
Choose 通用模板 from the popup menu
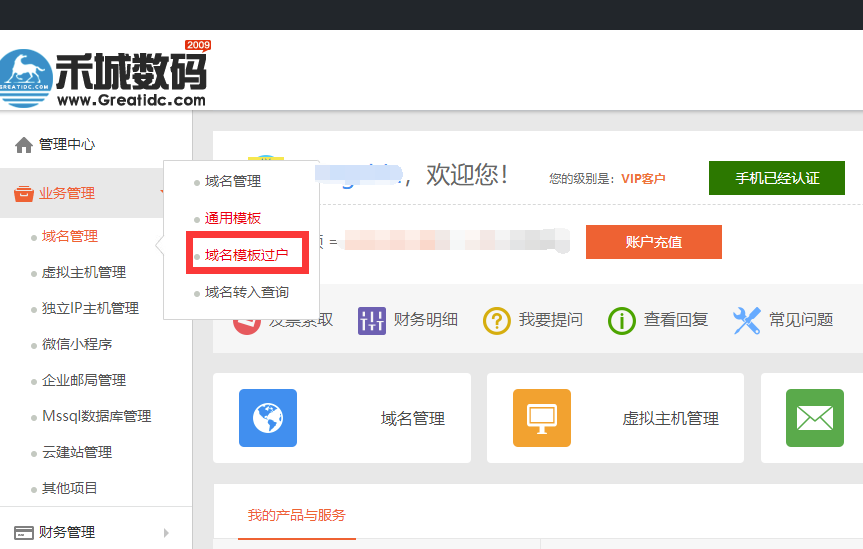point(232,218)
